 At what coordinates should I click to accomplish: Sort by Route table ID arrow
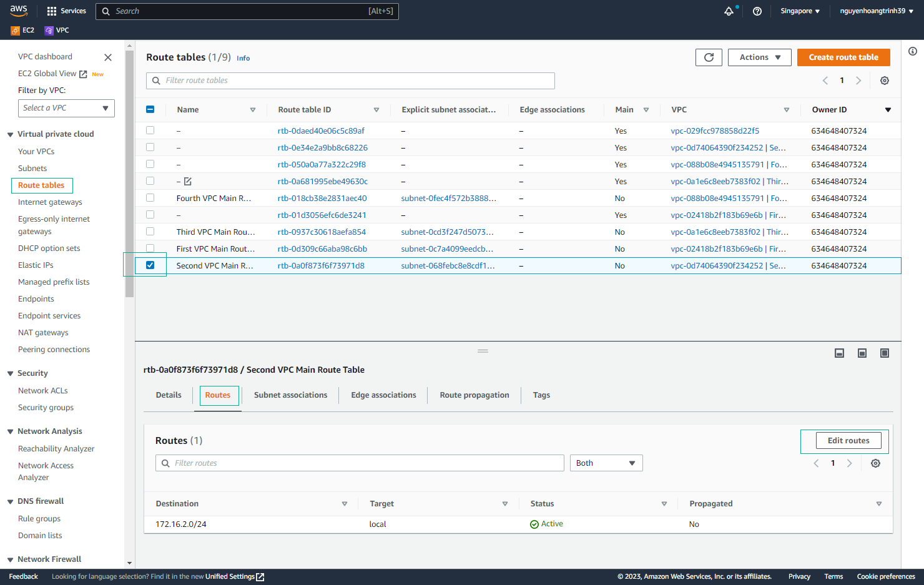click(376, 110)
